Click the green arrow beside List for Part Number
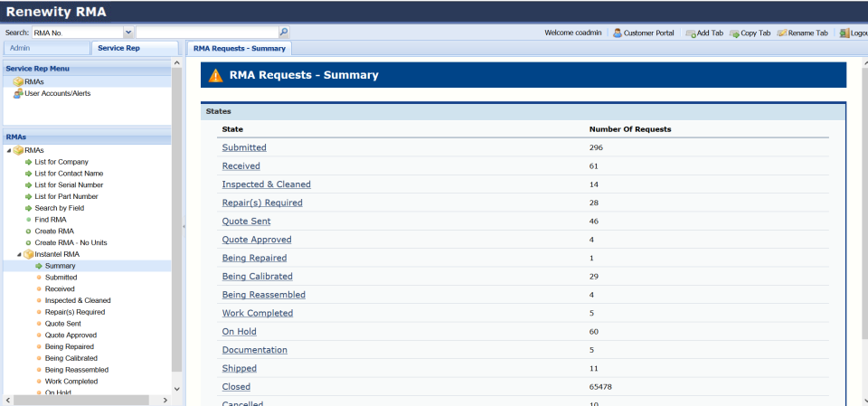 tap(28, 196)
